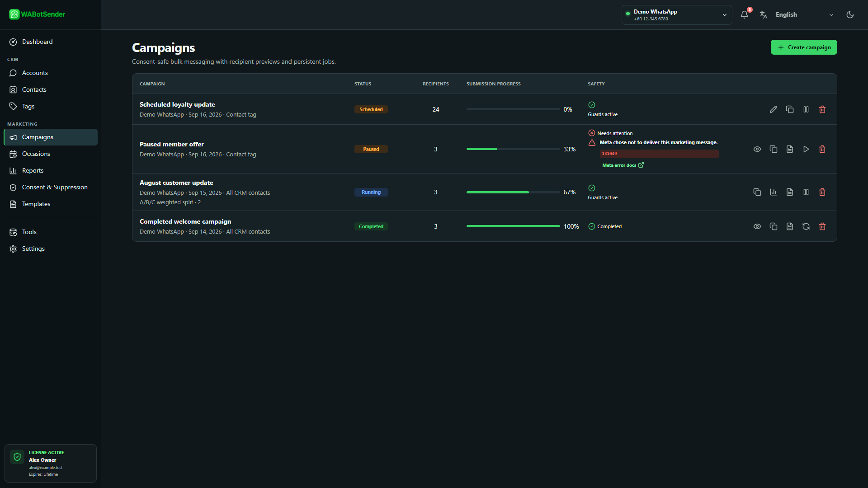The width and height of the screenshot is (868, 488).
Task: Open Consent & Suppression
Action: point(51,187)
